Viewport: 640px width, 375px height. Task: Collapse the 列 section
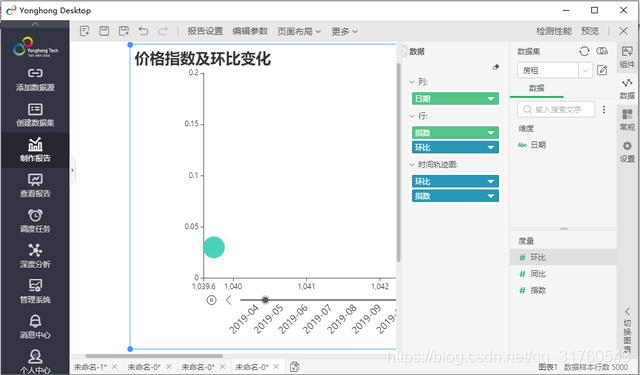pos(412,82)
